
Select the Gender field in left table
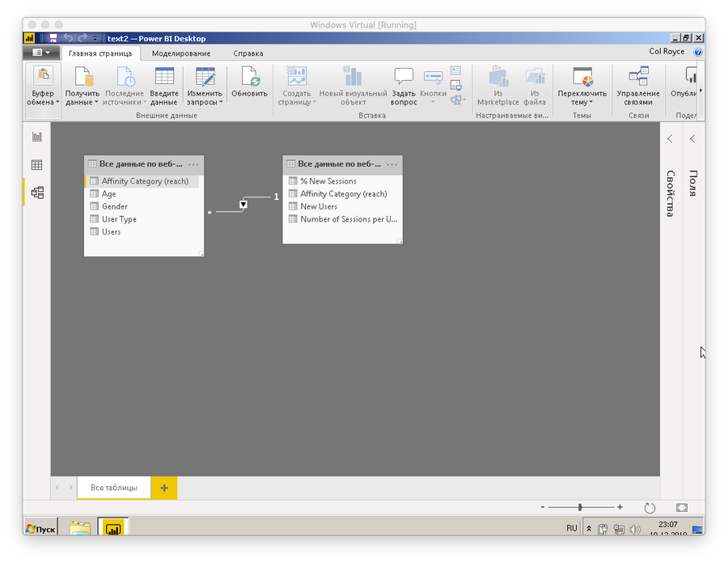click(114, 206)
